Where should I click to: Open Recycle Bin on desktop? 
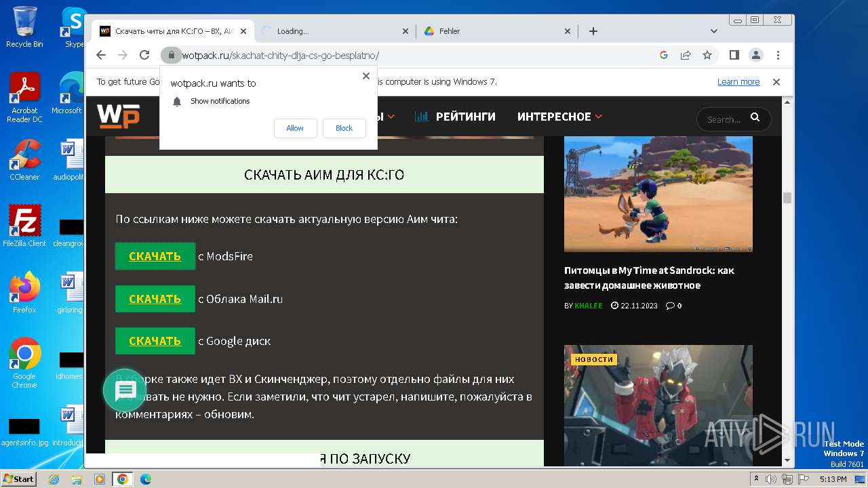pyautogui.click(x=24, y=27)
